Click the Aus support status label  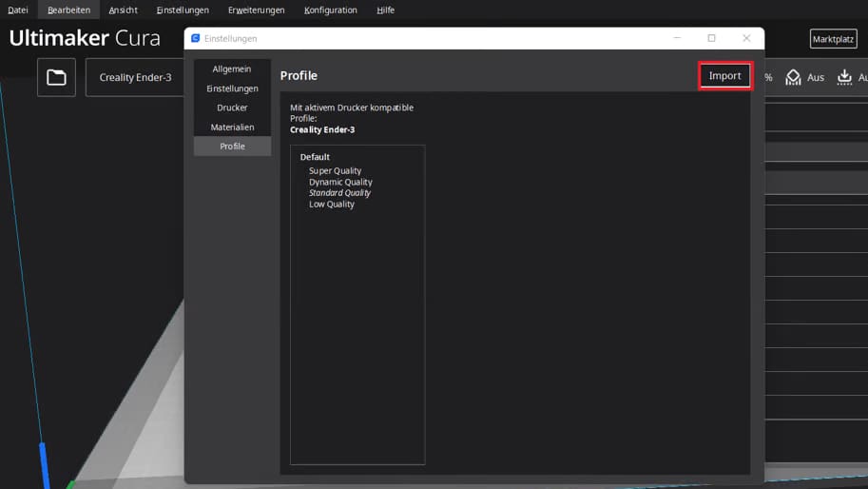coord(816,77)
